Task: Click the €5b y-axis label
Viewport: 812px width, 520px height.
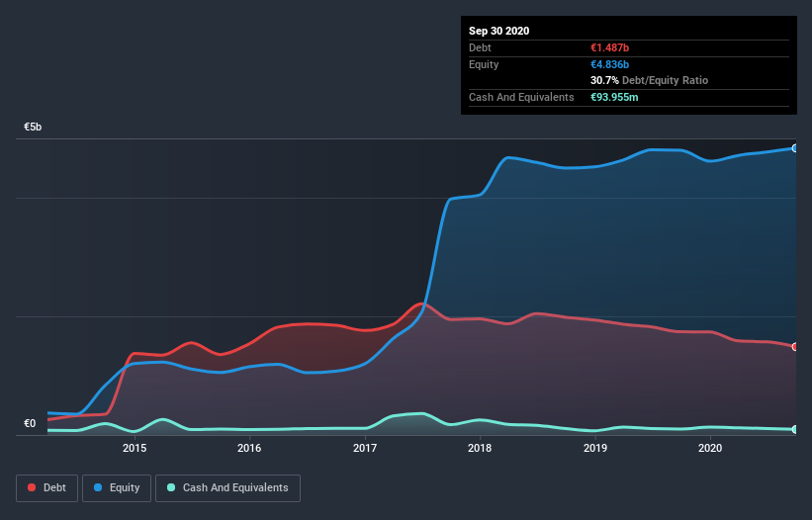Action: pyautogui.click(x=33, y=127)
